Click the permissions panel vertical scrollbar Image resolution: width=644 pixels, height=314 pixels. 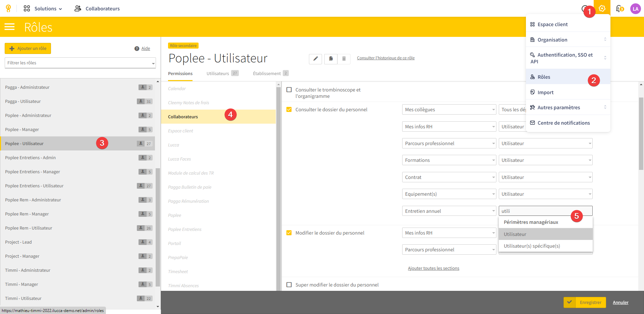[641, 134]
